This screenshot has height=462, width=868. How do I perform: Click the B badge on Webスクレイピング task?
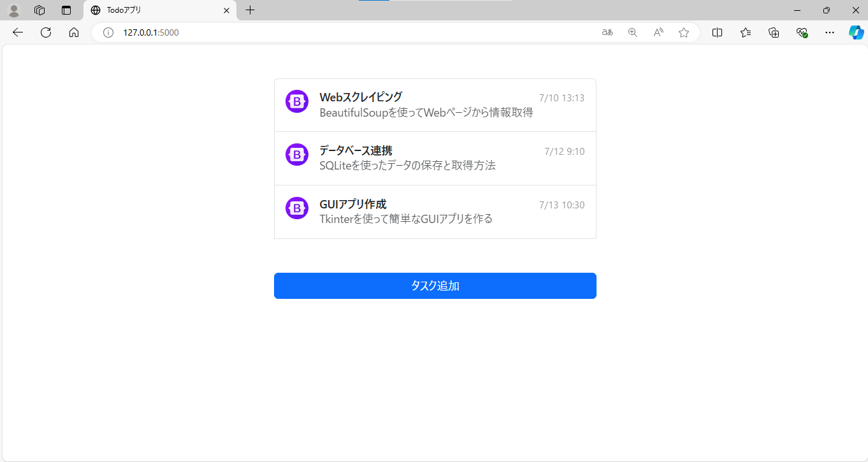pos(296,101)
